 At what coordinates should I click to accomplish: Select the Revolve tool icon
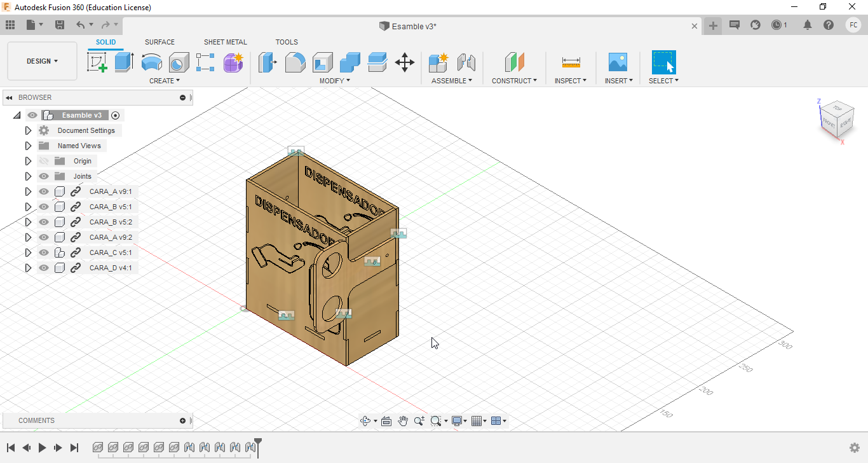tap(152, 62)
